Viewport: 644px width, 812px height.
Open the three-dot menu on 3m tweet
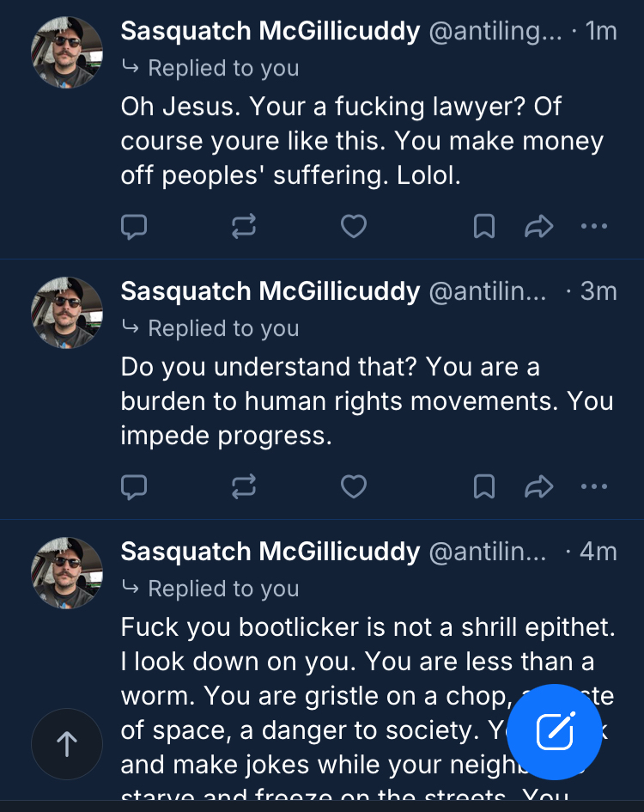[x=594, y=487]
